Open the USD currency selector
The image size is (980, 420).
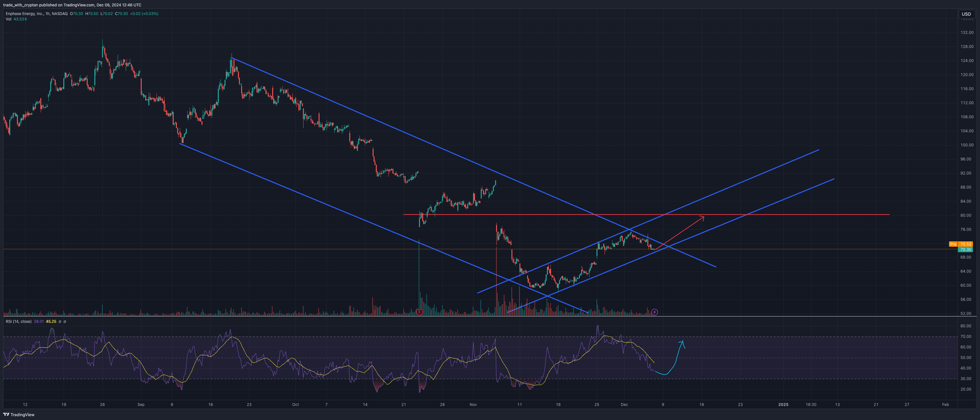tap(966, 14)
